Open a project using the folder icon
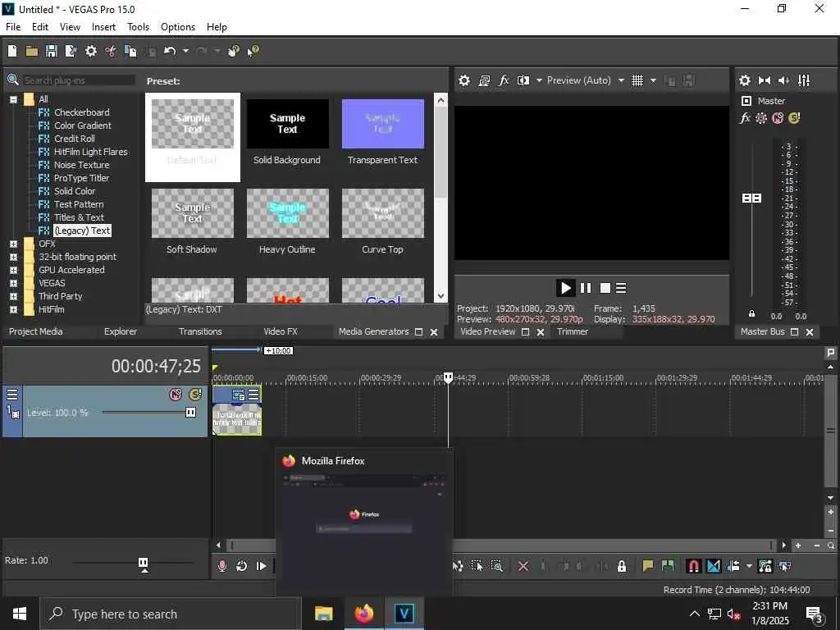The image size is (840, 630). 32,51
